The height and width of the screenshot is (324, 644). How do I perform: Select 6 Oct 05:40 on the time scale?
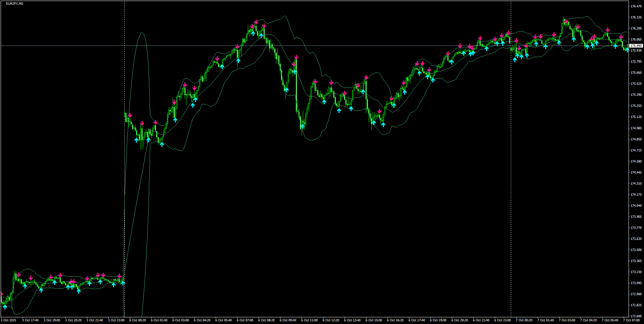pos(223,320)
